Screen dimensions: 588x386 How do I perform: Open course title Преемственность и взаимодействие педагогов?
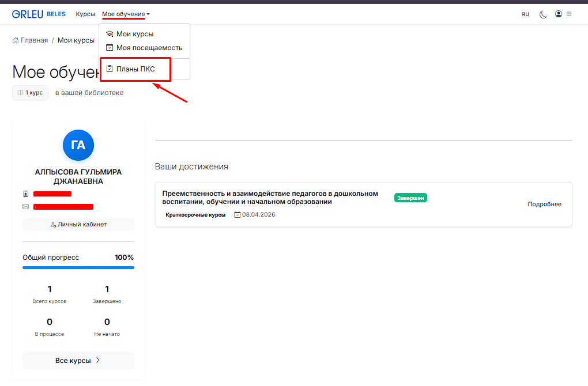(270, 198)
